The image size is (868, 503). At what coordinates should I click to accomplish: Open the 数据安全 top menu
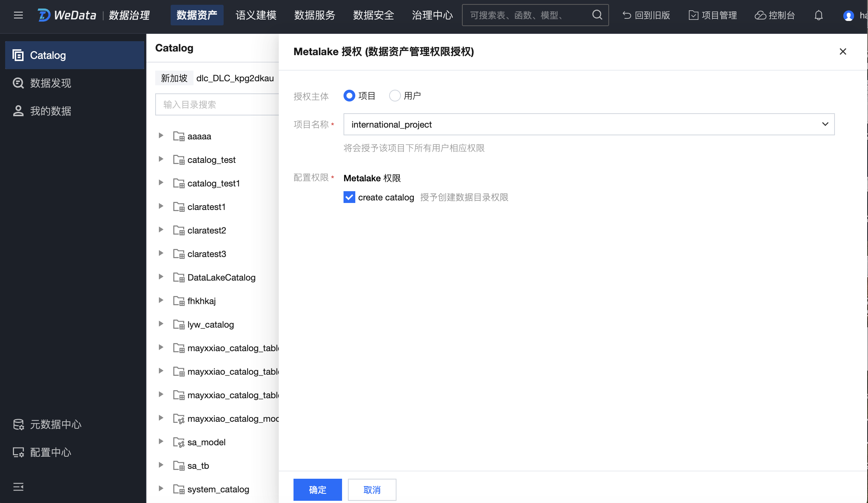[373, 15]
